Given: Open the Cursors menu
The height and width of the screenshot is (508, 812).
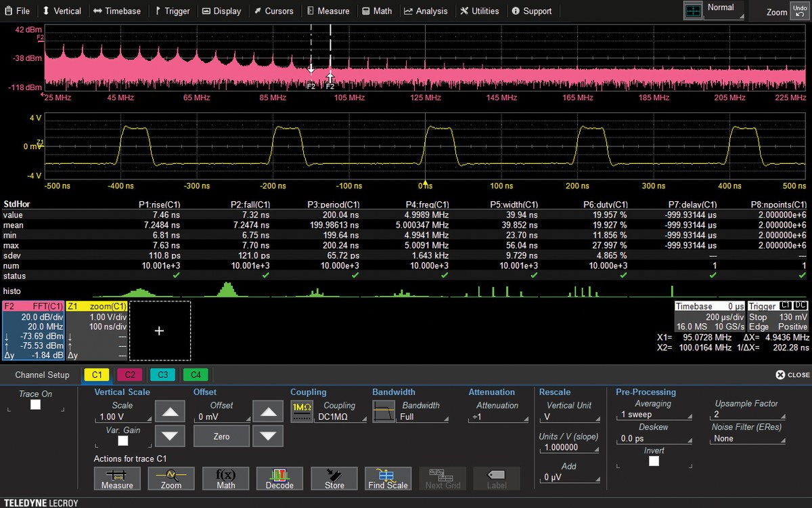Looking at the screenshot, I should tap(274, 11).
